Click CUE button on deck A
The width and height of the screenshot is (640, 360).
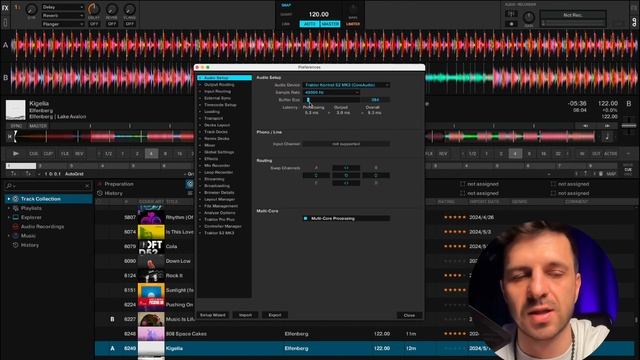pos(33,153)
